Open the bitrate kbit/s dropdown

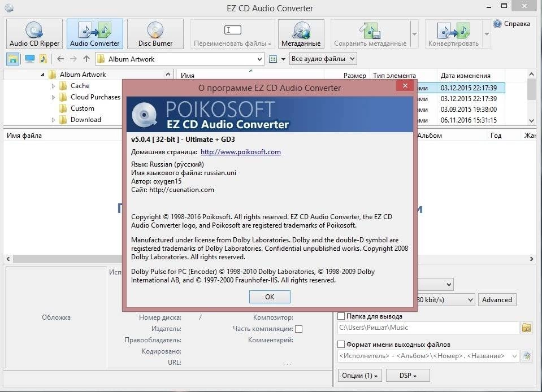pos(470,300)
